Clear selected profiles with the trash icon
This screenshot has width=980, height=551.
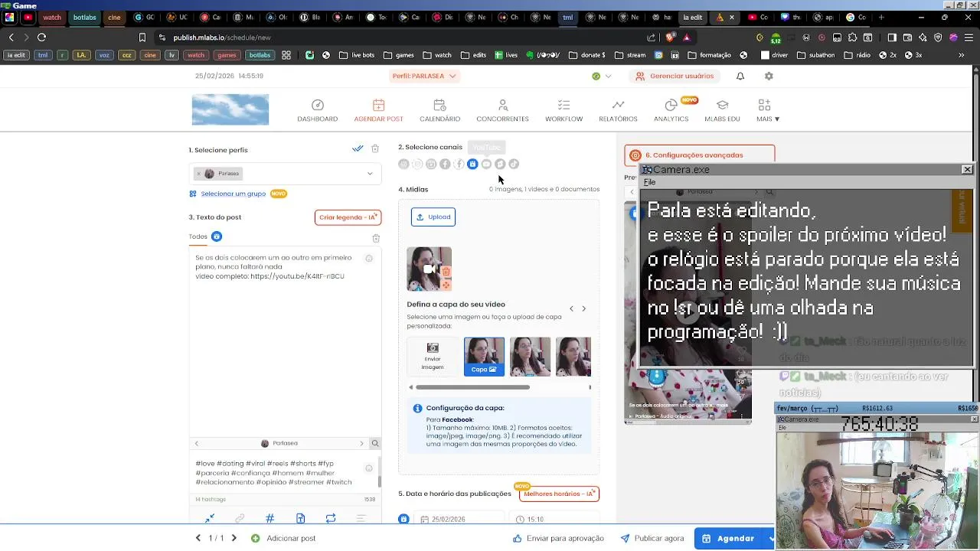[375, 148]
